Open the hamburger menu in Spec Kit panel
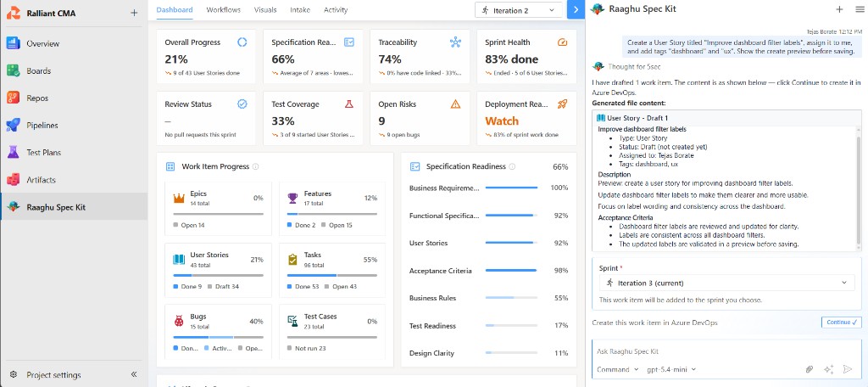 tap(860, 8)
